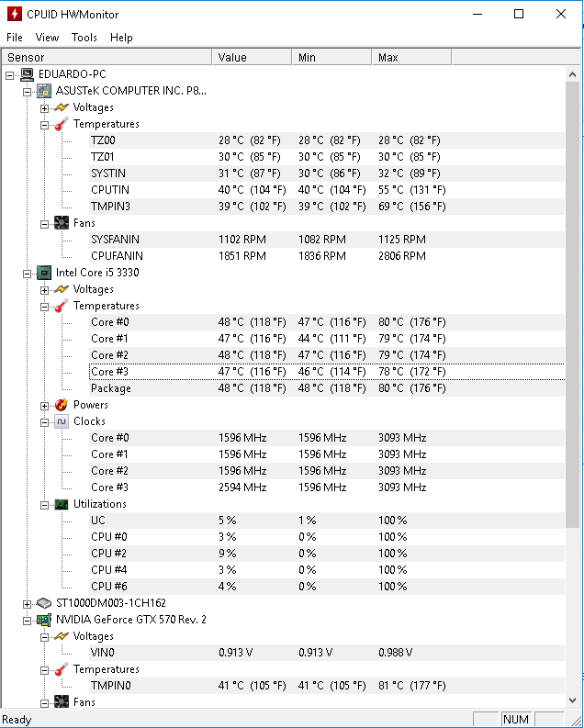Expand the ASUSTeK Voltages node
The image size is (584, 728).
pos(45,108)
